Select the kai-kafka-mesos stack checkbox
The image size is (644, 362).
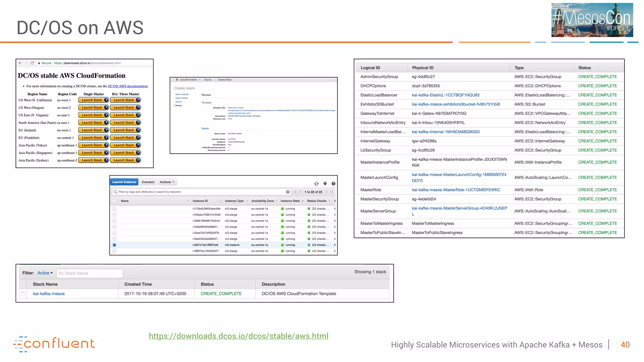tap(23, 294)
